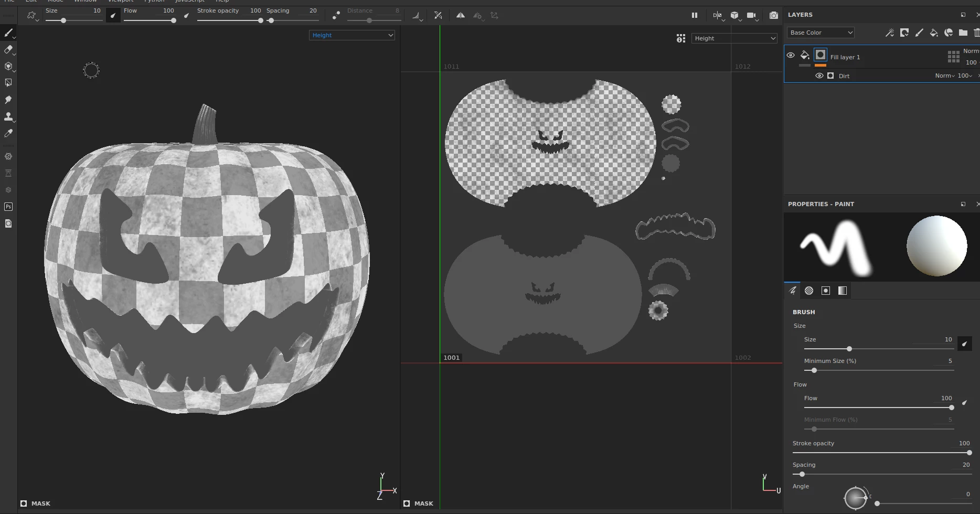The height and width of the screenshot is (514, 980).
Task: Select the Material Picker eyedropper
Action: (x=8, y=133)
